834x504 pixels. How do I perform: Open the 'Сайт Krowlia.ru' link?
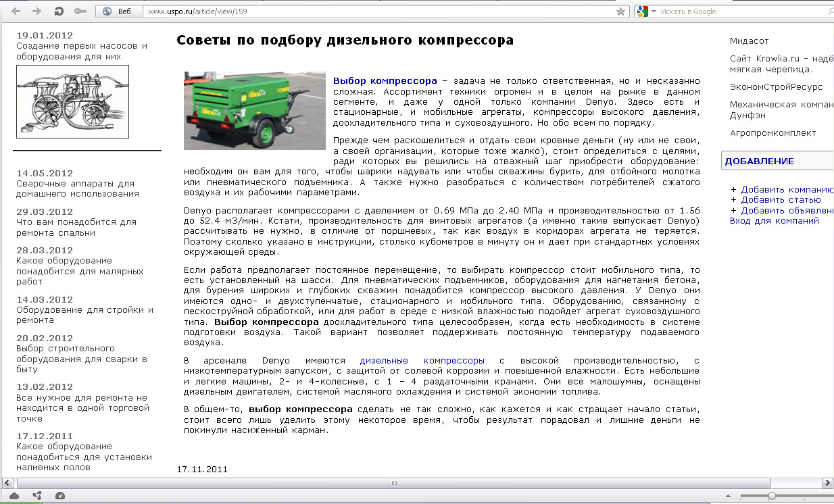pos(781,64)
